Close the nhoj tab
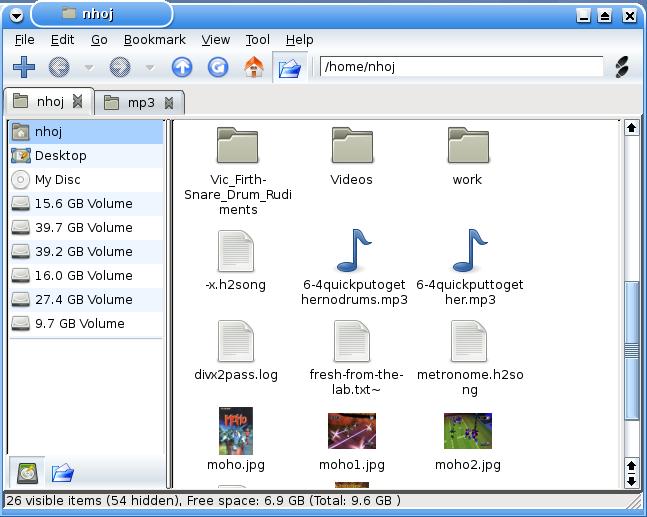Viewport: 647px width, 517px height. [78, 102]
